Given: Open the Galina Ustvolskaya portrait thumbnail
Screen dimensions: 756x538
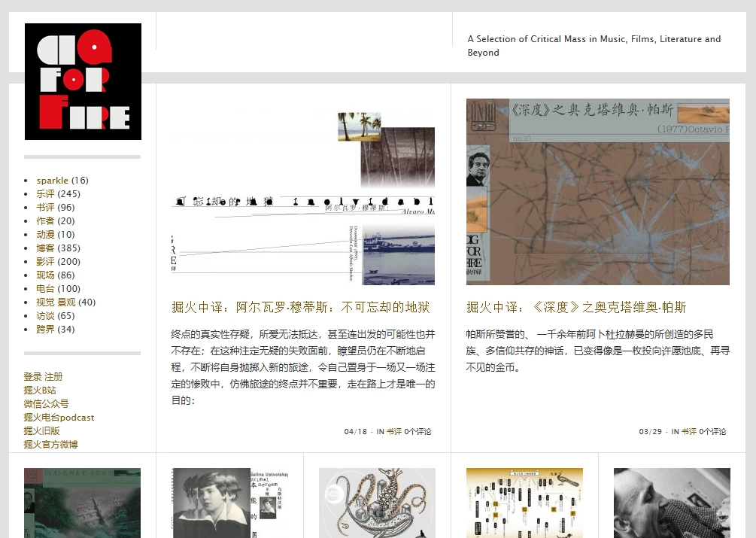Looking at the screenshot, I should pyautogui.click(x=229, y=503).
